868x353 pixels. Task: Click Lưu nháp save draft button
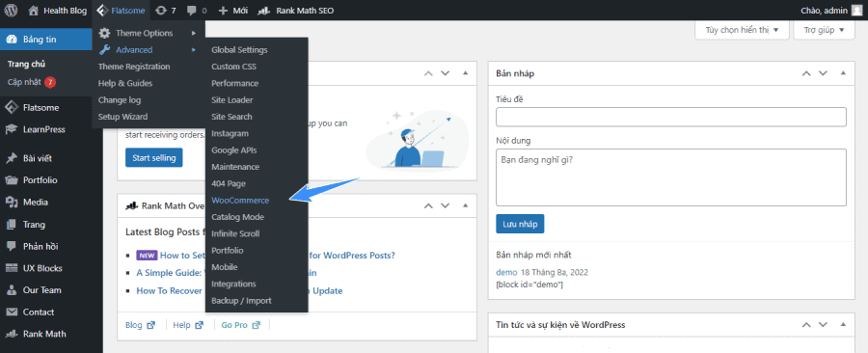520,224
